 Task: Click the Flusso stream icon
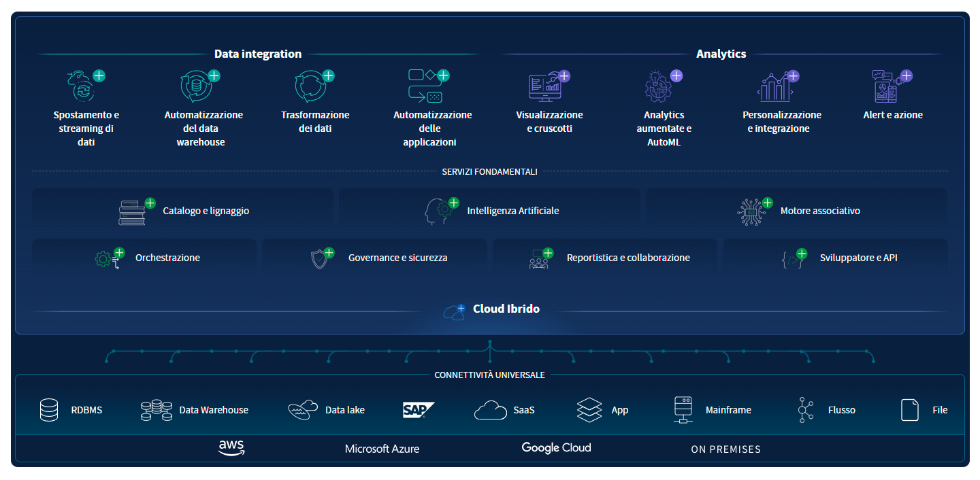pyautogui.click(x=806, y=410)
